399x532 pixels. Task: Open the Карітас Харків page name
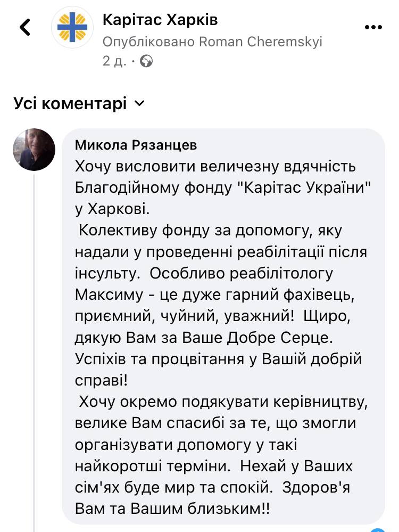pyautogui.click(x=160, y=20)
